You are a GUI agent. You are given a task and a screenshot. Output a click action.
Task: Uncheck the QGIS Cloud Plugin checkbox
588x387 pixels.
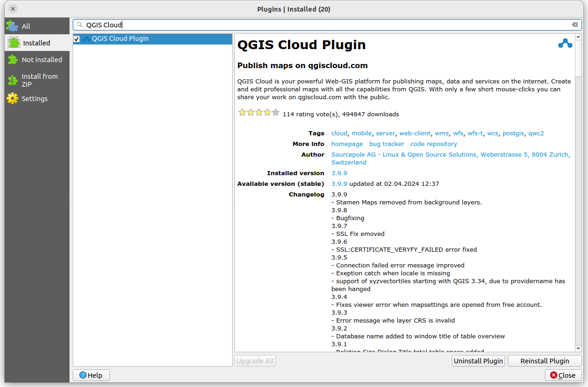click(77, 39)
